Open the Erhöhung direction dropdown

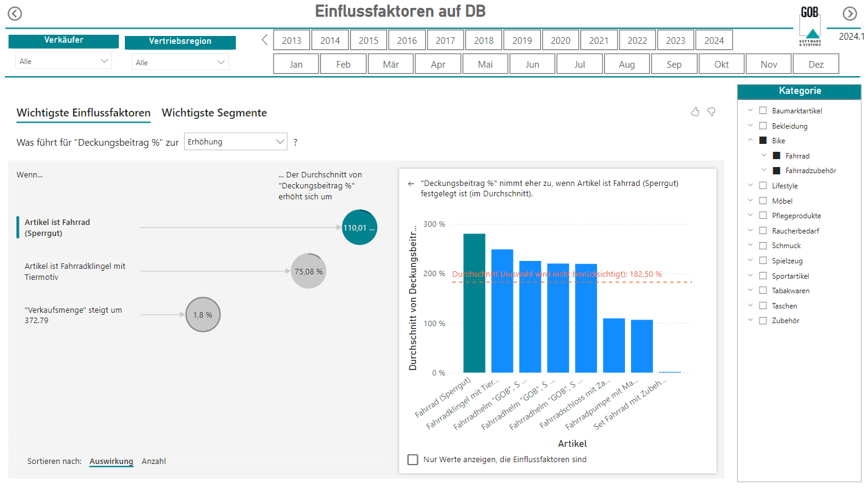point(235,142)
